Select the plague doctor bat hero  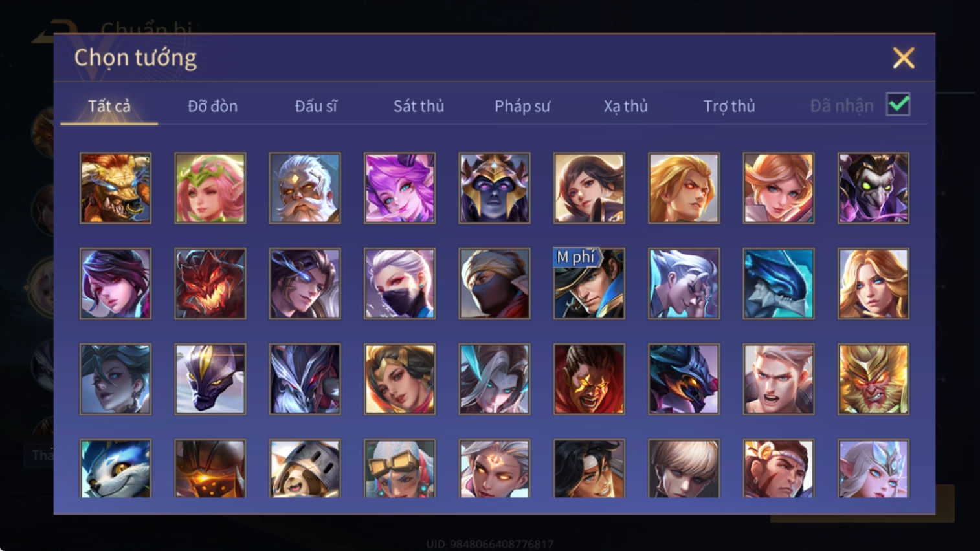pos(873,188)
